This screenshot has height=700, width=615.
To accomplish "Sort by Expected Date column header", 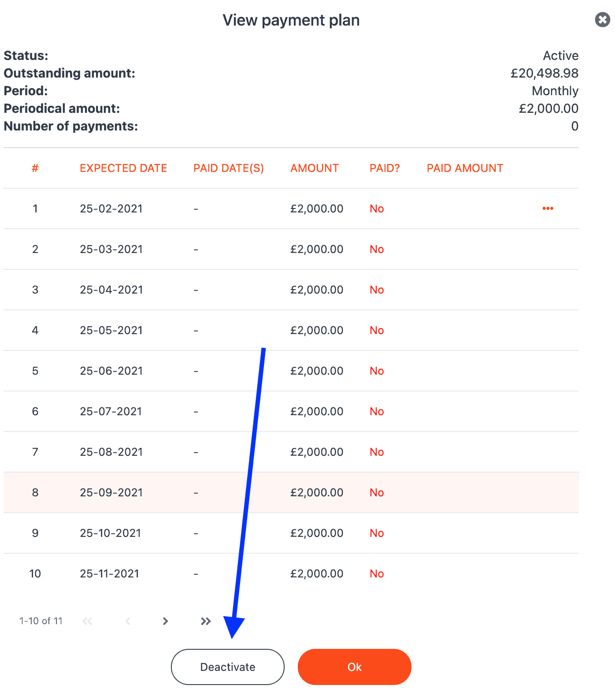I will pyautogui.click(x=123, y=168).
